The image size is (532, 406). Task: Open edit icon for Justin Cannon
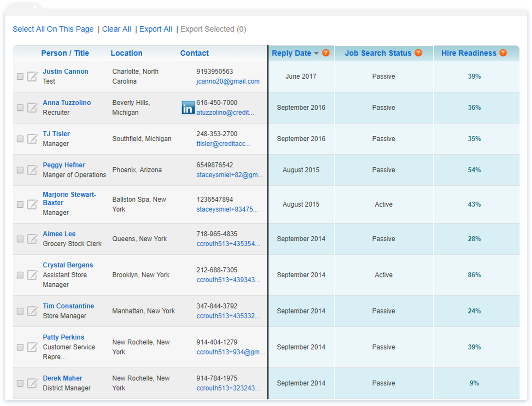[x=32, y=76]
